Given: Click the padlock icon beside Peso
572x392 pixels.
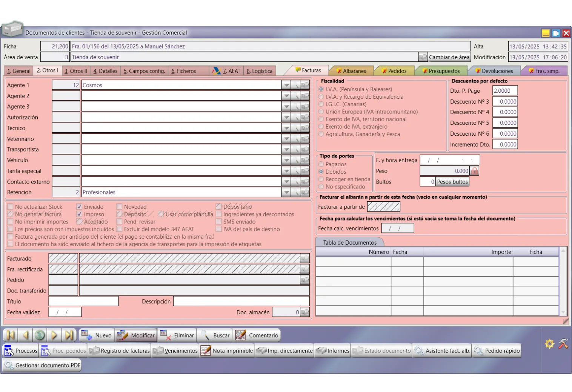Looking at the screenshot, I should click(x=474, y=171).
